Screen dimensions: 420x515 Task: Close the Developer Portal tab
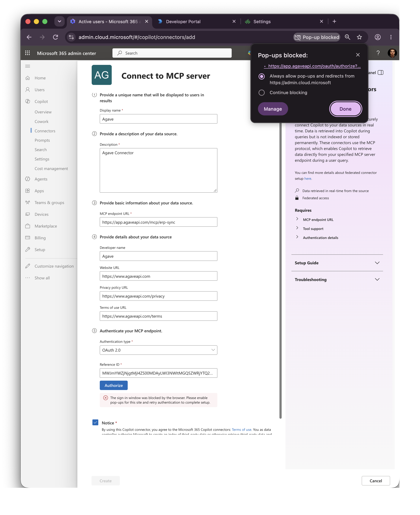coord(234,22)
